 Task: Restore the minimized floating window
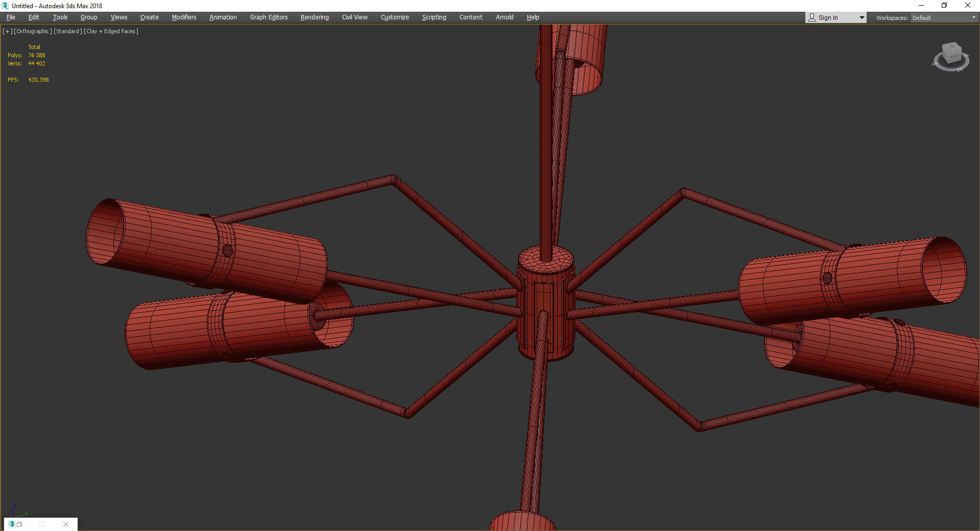[19, 524]
